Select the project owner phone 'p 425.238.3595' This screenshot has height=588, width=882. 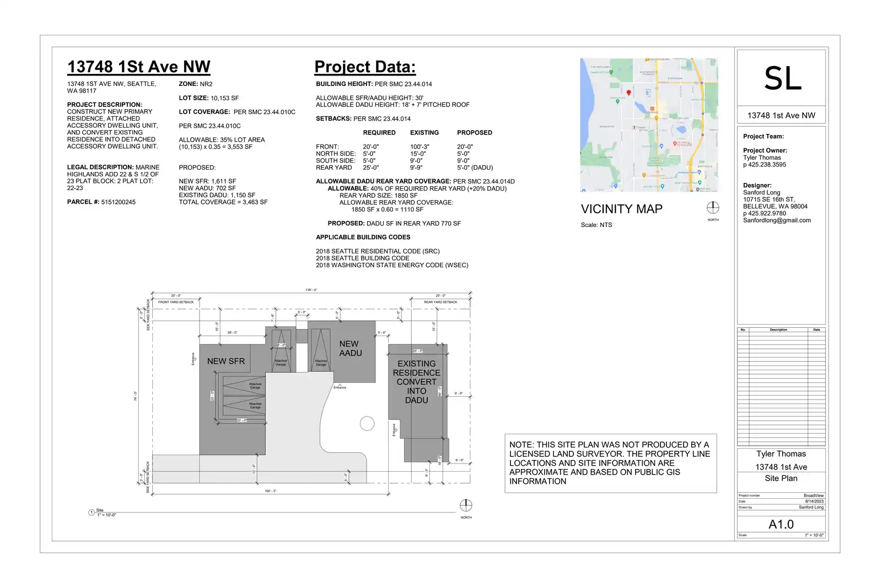[765, 165]
